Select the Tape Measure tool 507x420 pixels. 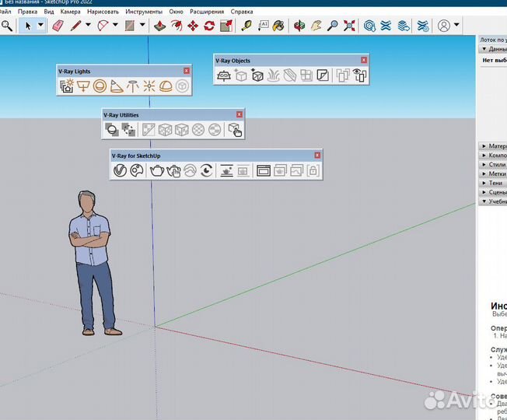pos(247,26)
